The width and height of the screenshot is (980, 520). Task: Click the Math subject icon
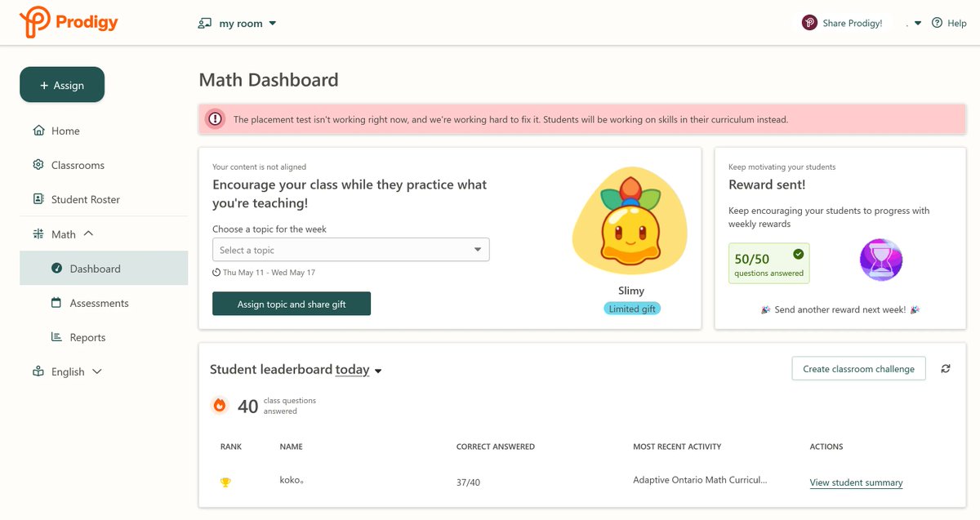tap(38, 234)
